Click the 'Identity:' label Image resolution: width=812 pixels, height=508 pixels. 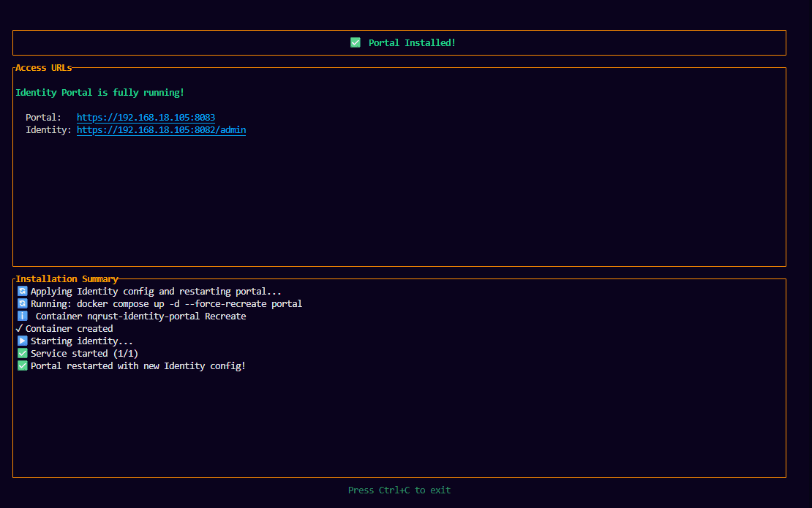pos(49,130)
